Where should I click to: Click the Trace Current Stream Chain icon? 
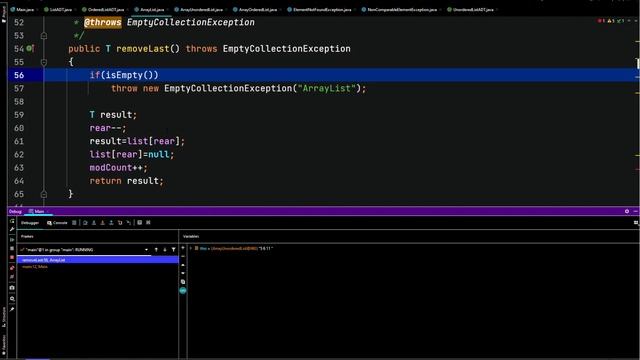pos(148,223)
